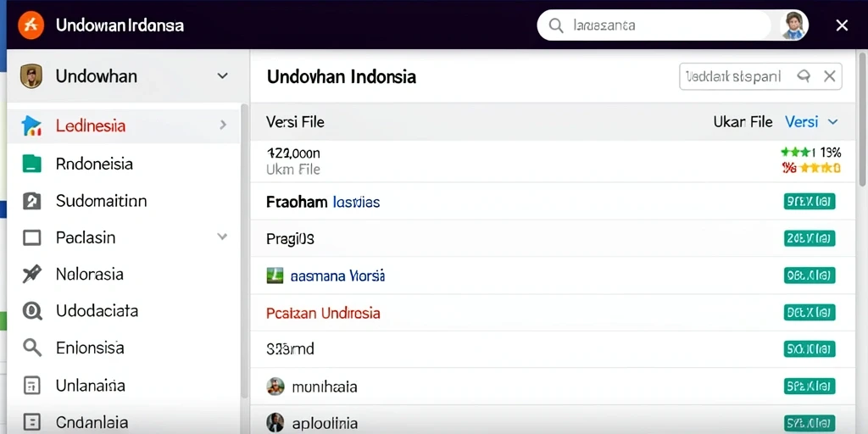Click the 422,000n file size text

[293, 153]
